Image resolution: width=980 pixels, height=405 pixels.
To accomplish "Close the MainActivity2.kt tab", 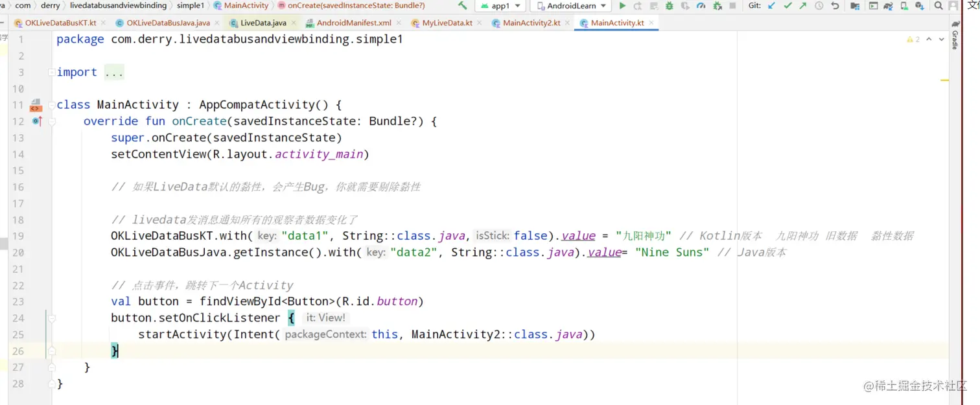I will 567,23.
